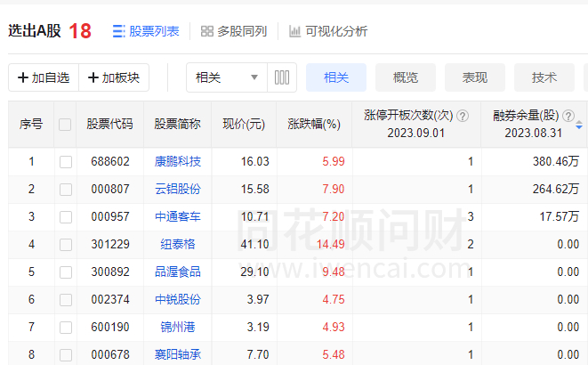Click the 17.57万 margin balance value
The image size is (588, 365).
tap(560, 217)
